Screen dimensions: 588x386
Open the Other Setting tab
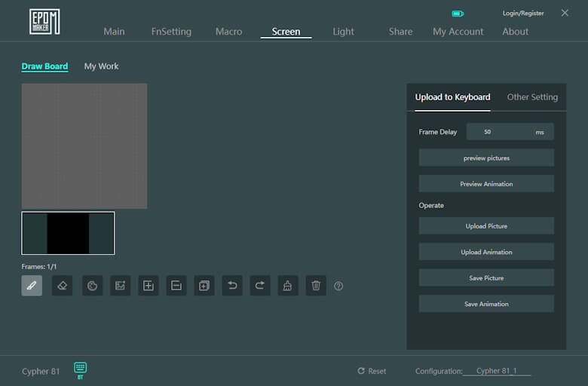(x=532, y=97)
